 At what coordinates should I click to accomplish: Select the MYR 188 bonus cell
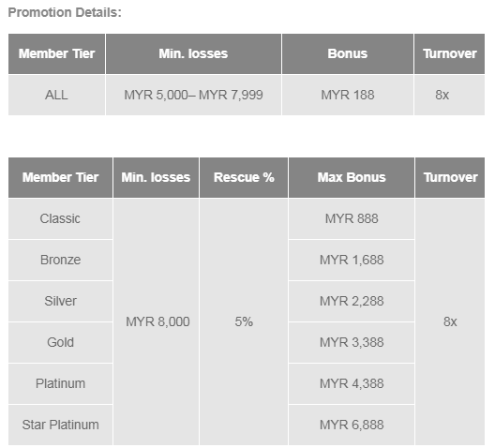click(x=348, y=95)
